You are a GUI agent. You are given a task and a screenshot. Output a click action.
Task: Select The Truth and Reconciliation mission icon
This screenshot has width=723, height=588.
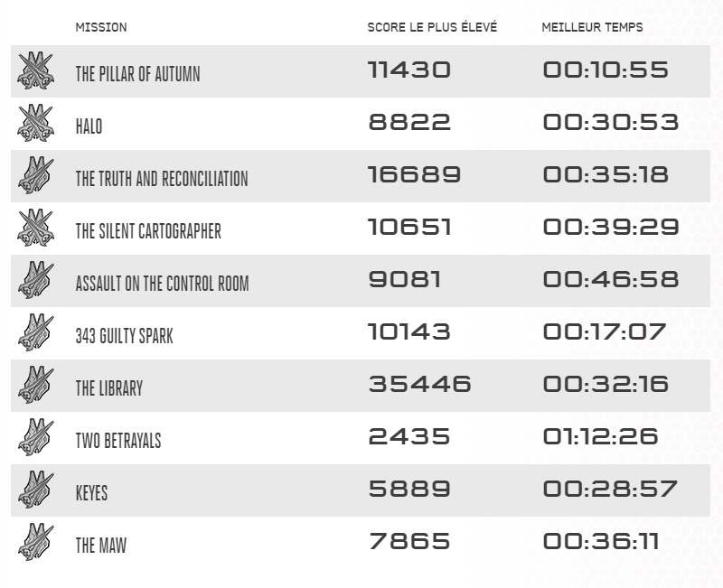point(35,176)
